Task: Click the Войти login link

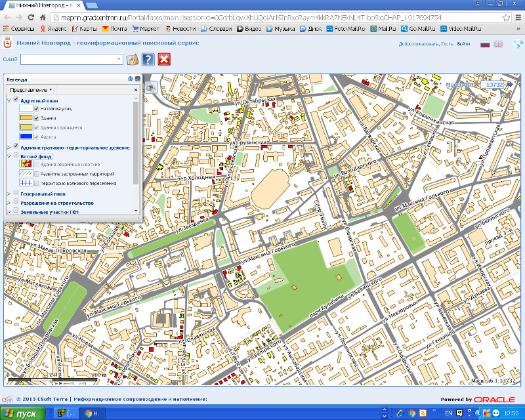Action: 463,44
